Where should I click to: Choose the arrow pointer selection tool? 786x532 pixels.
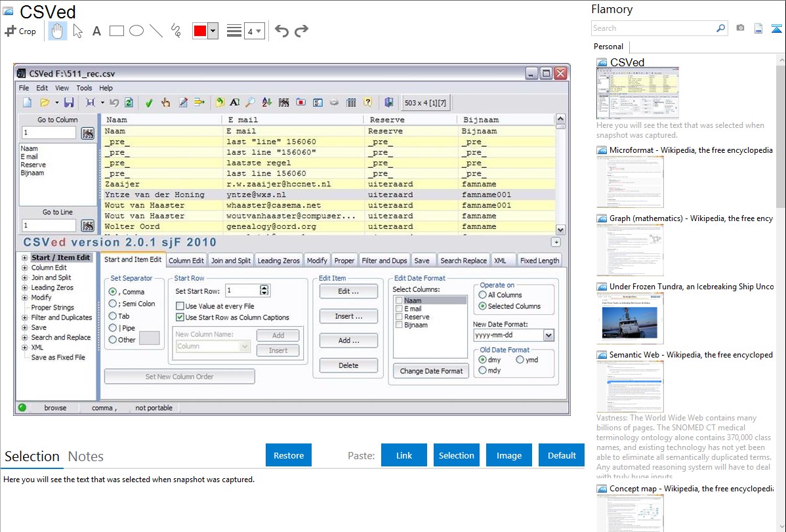coord(77,31)
